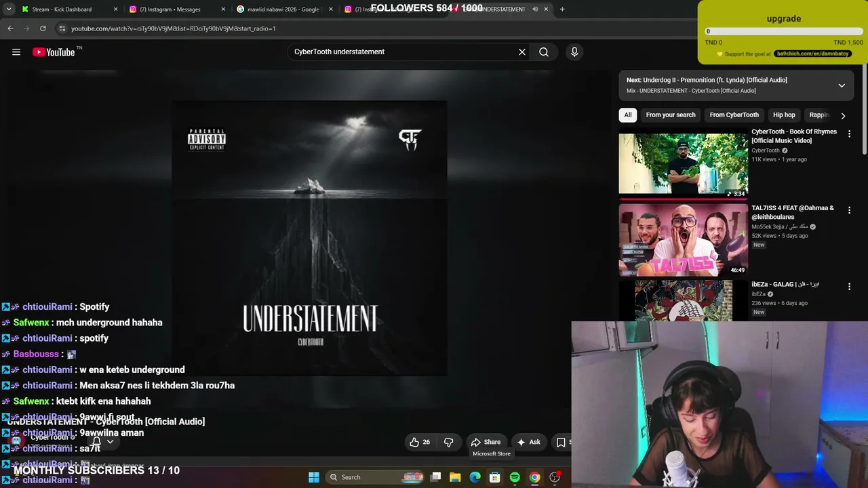Open options for Book Of Rhymes video
The image size is (868, 488).
click(x=849, y=134)
